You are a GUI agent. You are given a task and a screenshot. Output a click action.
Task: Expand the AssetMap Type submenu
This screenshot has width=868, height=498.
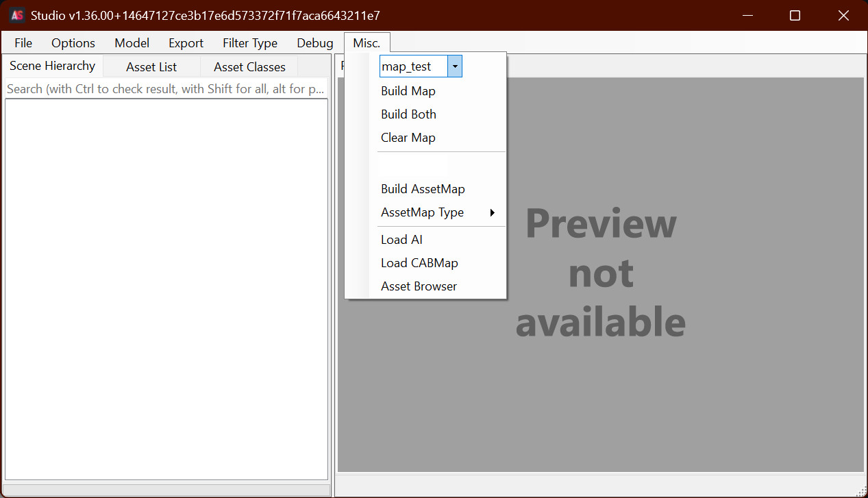pos(425,212)
